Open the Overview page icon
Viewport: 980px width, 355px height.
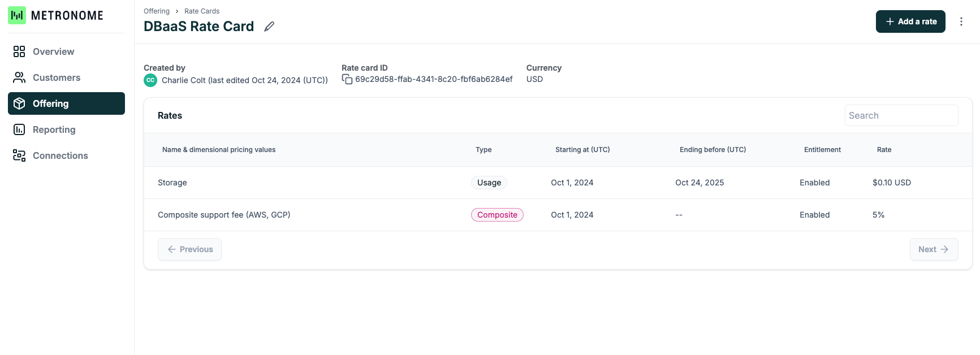tap(19, 51)
